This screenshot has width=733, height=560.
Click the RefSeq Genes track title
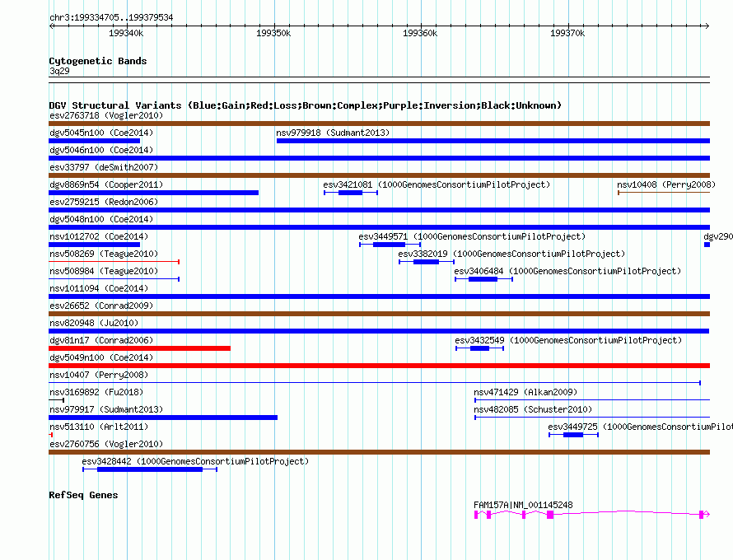click(83, 495)
